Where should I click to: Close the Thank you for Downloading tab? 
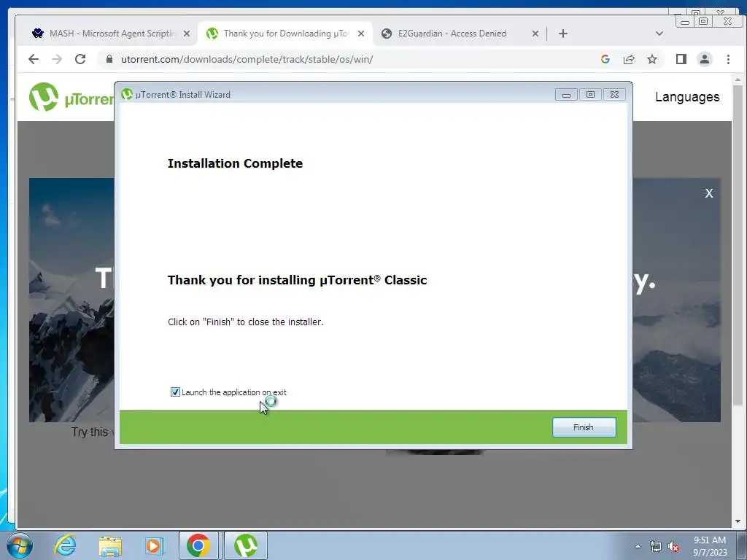[361, 34]
